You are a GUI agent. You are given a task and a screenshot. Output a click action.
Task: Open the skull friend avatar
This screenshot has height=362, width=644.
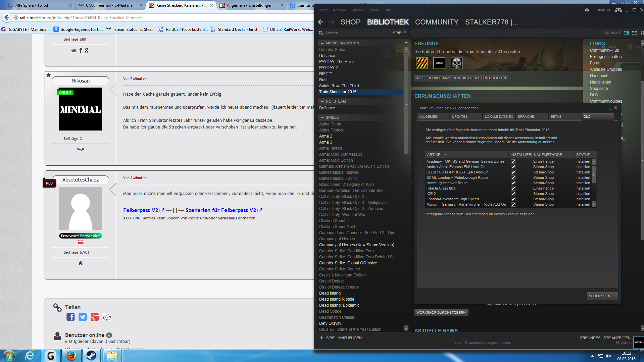456,63
